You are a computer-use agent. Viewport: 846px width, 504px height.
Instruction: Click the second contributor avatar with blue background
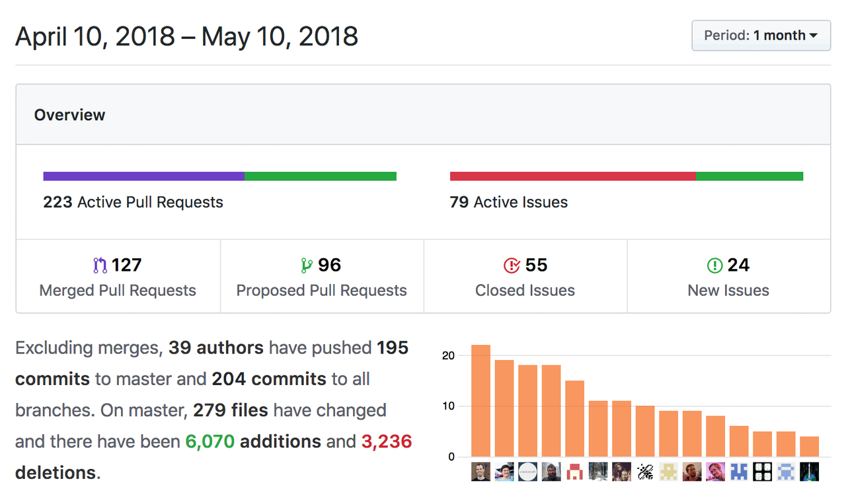504,471
